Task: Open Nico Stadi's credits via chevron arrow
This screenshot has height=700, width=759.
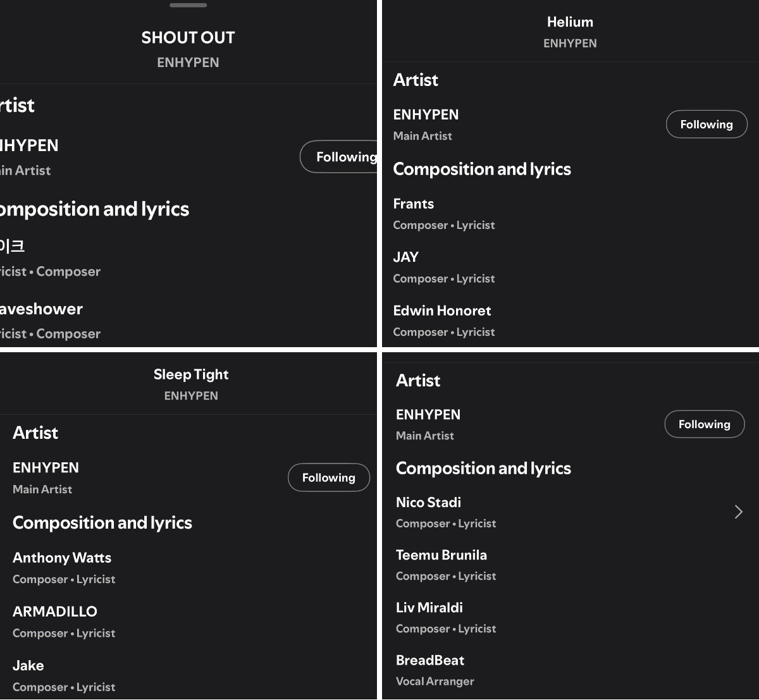Action: click(x=738, y=512)
